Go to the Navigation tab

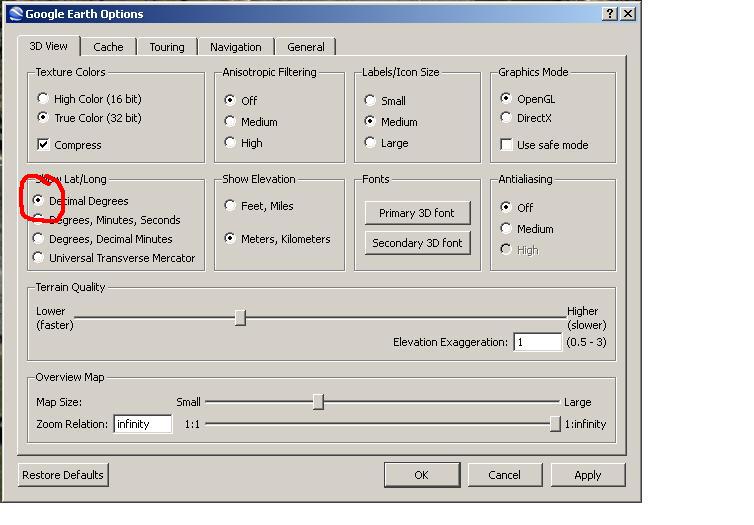pos(235,47)
